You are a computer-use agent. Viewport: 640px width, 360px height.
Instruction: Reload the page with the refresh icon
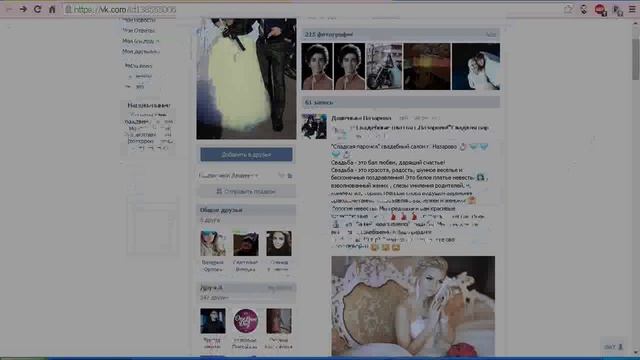point(38,9)
